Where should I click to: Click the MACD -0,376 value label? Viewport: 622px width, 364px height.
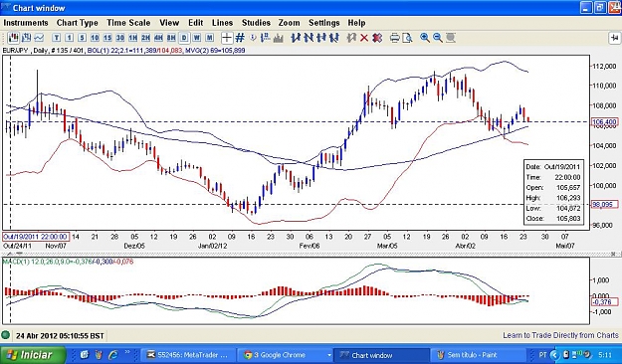click(604, 302)
